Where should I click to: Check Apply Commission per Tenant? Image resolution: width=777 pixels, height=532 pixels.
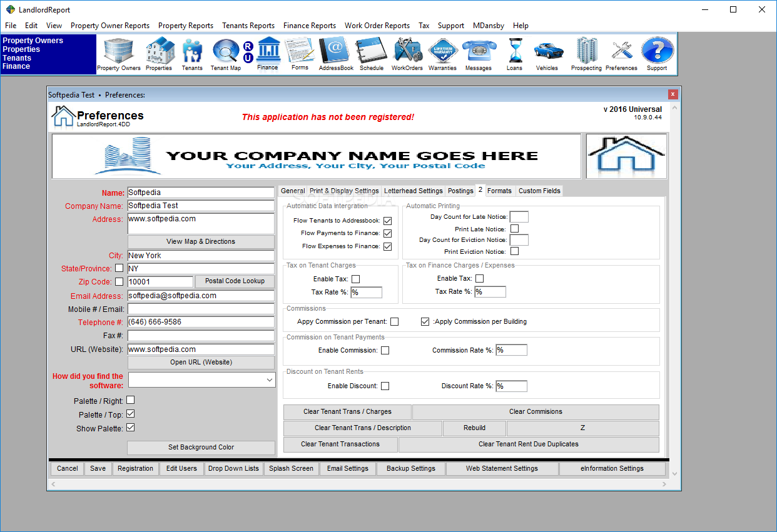point(394,322)
